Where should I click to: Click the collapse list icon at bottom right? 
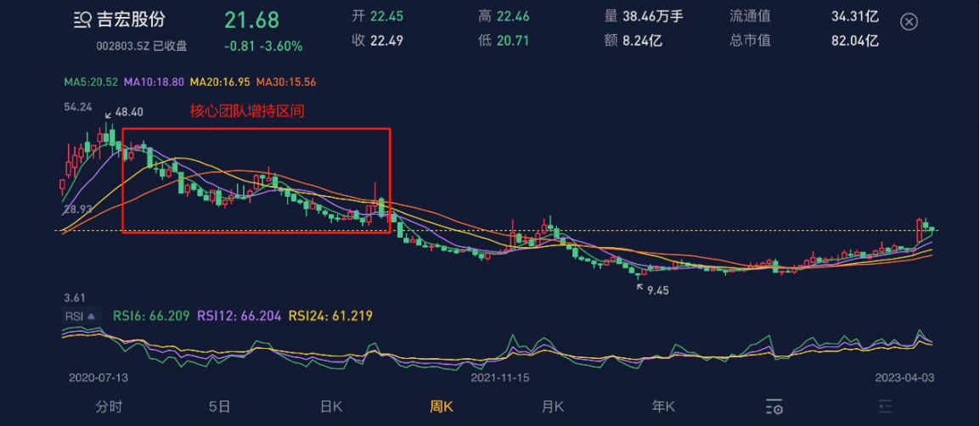(x=884, y=406)
